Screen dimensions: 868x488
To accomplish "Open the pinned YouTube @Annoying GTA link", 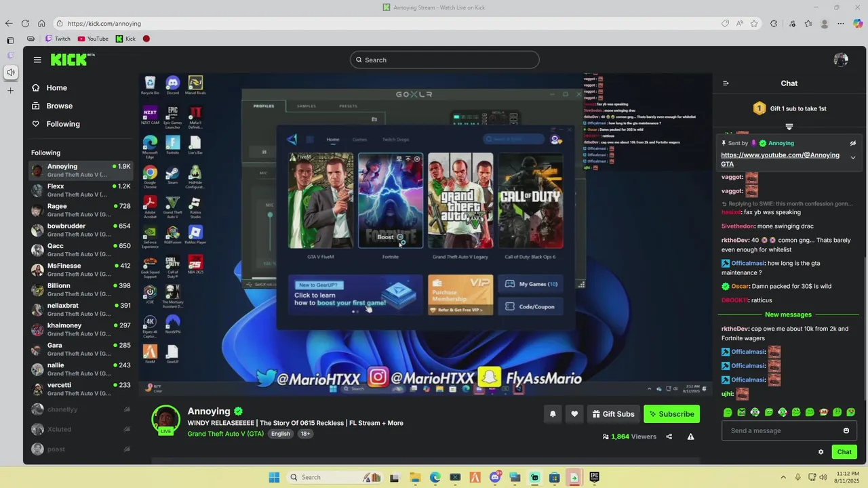I will click(780, 159).
